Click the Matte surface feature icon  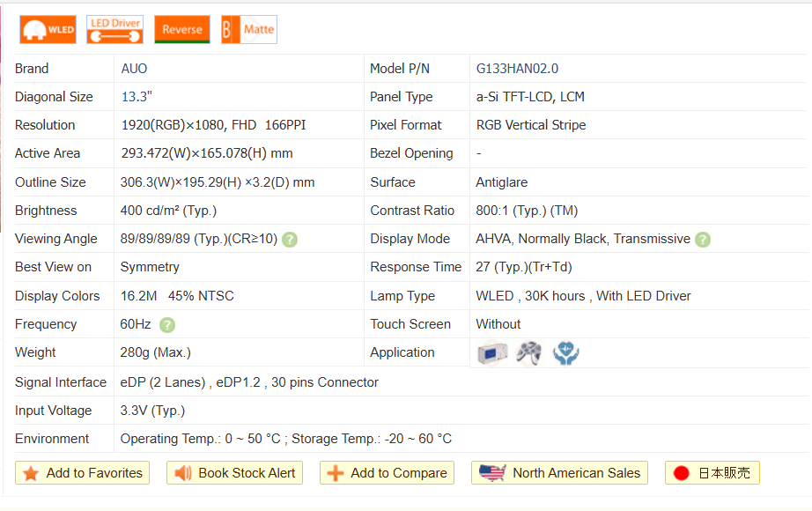249,29
